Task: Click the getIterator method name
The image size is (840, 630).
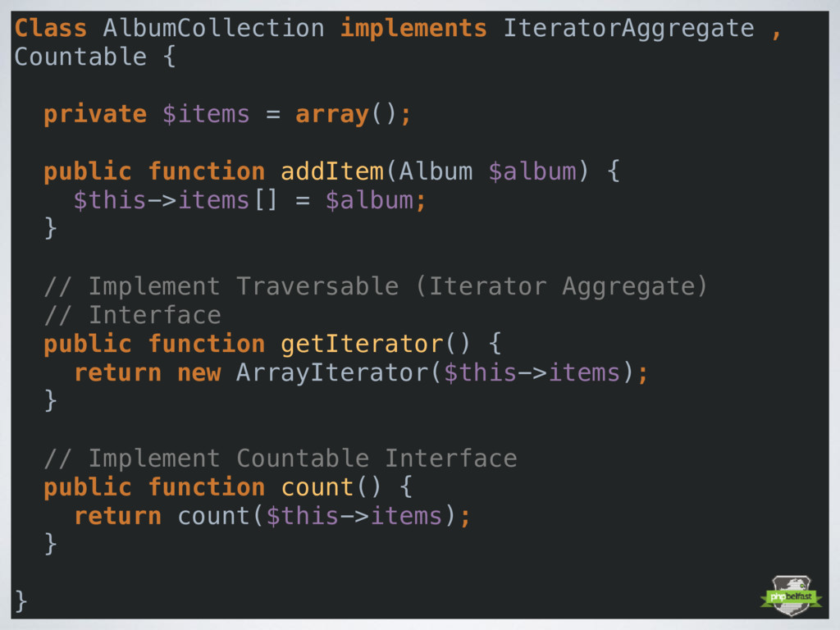Action: point(362,345)
